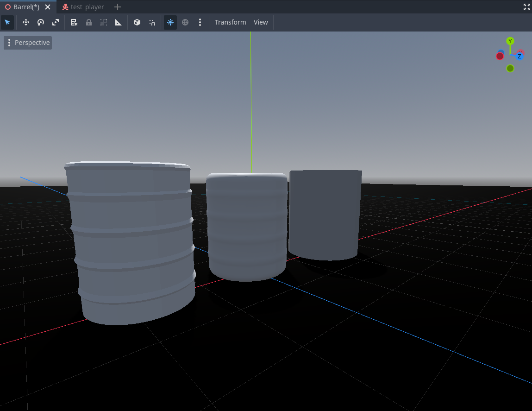Viewport: 532px width, 411px height.
Task: Add a new scene tab
Action: (x=118, y=7)
